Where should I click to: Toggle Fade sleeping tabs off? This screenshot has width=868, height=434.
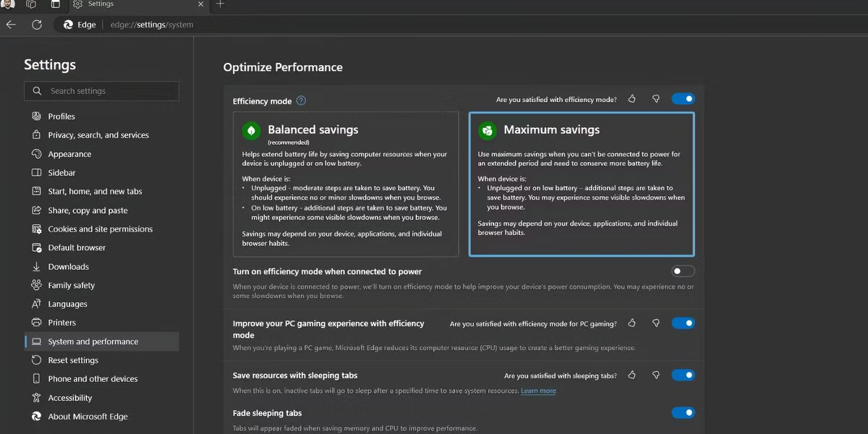tap(682, 412)
